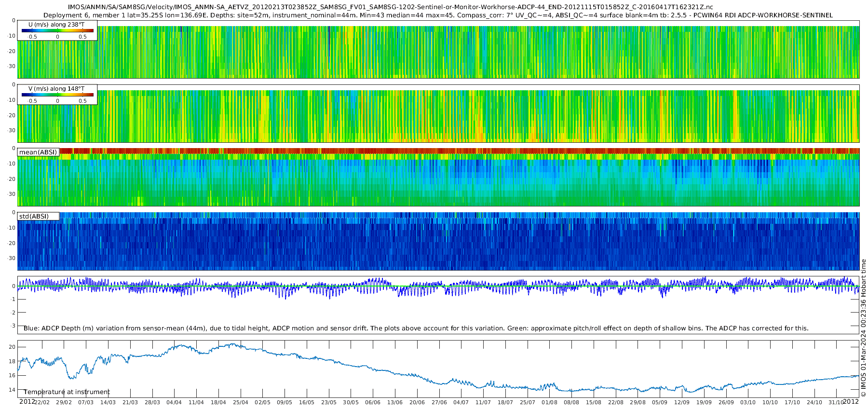Select the std(ABSI) panel label
The width and height of the screenshot is (868, 410).
click(34, 216)
